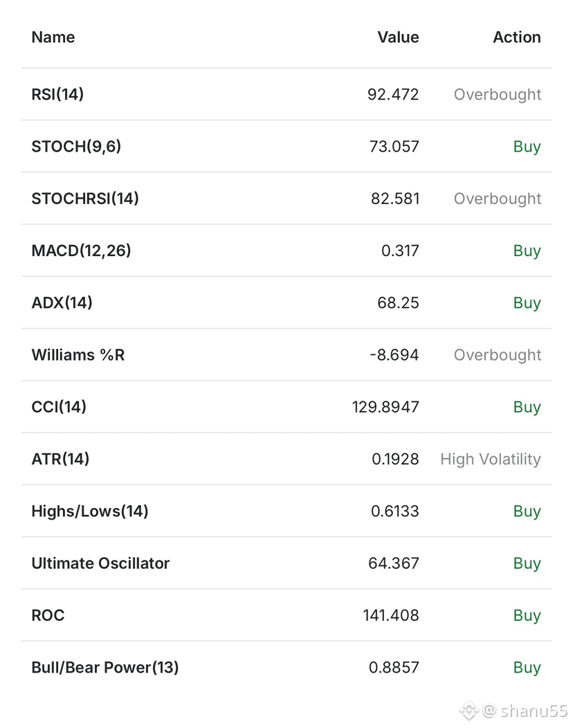Open the Ultimate Oscillator row
The width and height of the screenshot is (573, 728).
point(286,563)
